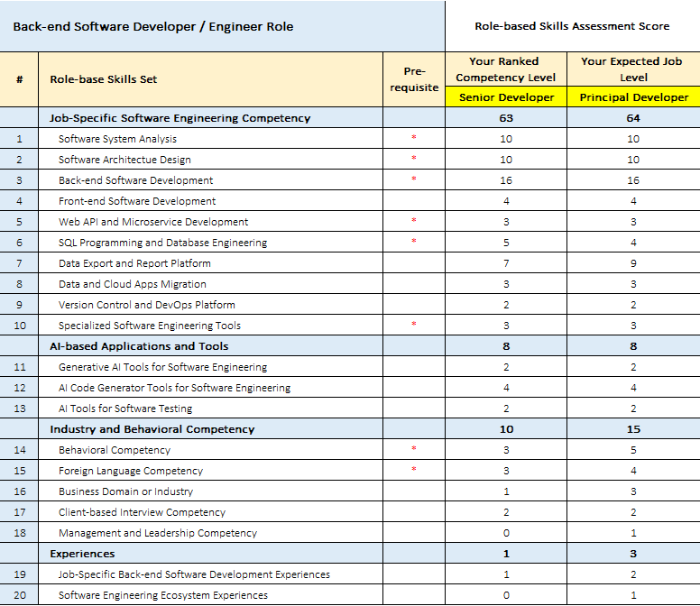The width and height of the screenshot is (700, 606).
Task: Select the Your Ranked Competency Level header
Action: point(506,69)
